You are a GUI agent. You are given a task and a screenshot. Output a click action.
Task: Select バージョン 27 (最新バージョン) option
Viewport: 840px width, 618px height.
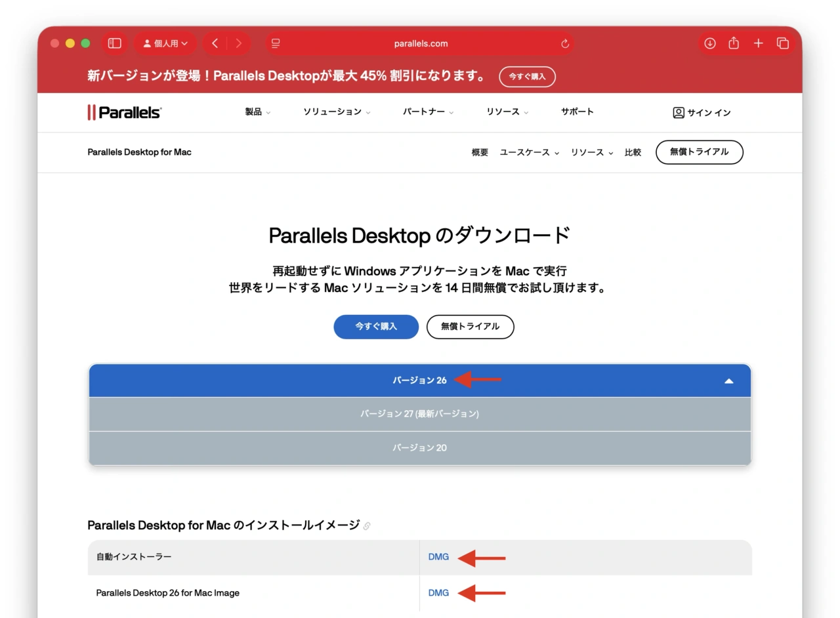coord(420,414)
